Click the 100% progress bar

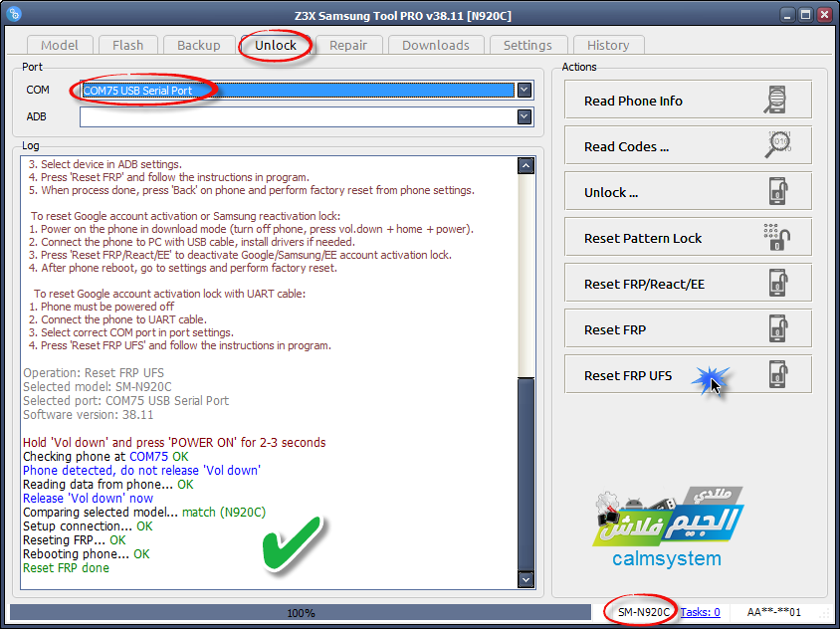[301, 612]
